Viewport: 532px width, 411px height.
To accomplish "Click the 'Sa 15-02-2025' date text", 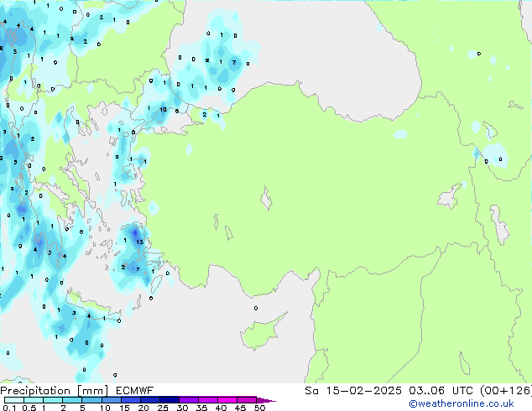I will 353,391.
